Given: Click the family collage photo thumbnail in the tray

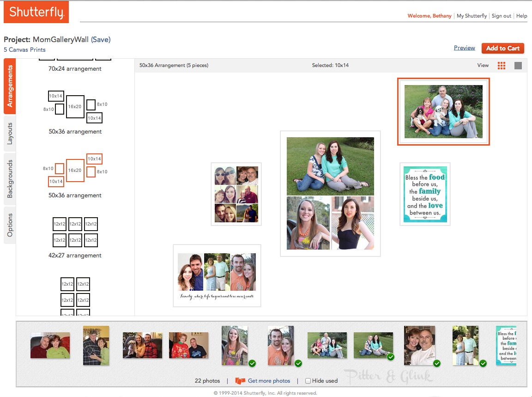Looking at the screenshot, I should 327,346.
